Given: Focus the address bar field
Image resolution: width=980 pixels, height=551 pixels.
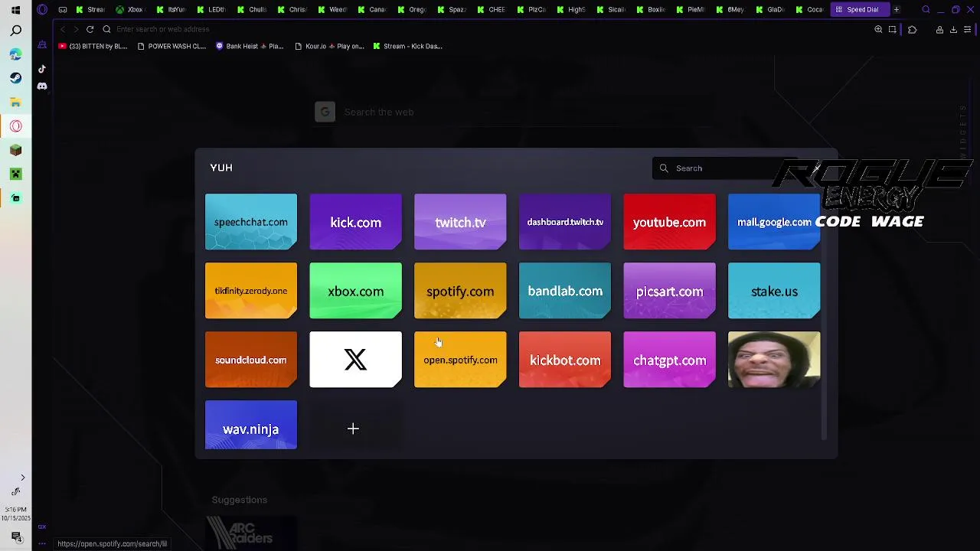Looking at the screenshot, I should pos(490,29).
